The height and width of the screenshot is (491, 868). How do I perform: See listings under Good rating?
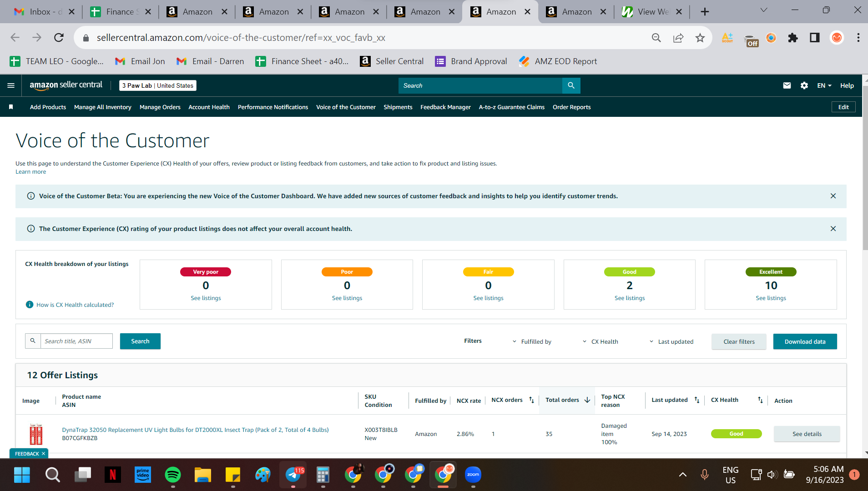(629, 298)
